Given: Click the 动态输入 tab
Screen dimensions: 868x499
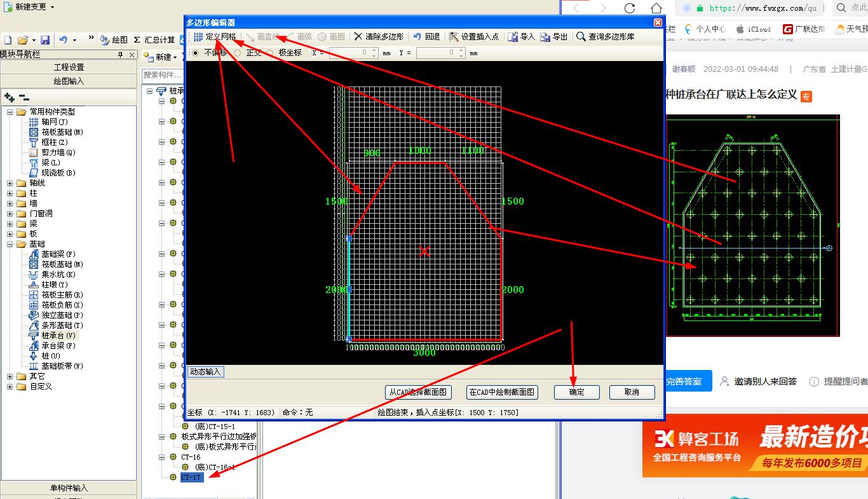Looking at the screenshot, I should [x=205, y=372].
